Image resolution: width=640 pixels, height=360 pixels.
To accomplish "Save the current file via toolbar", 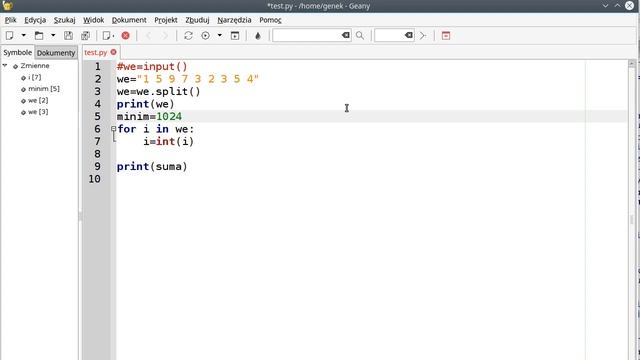I will [68, 36].
